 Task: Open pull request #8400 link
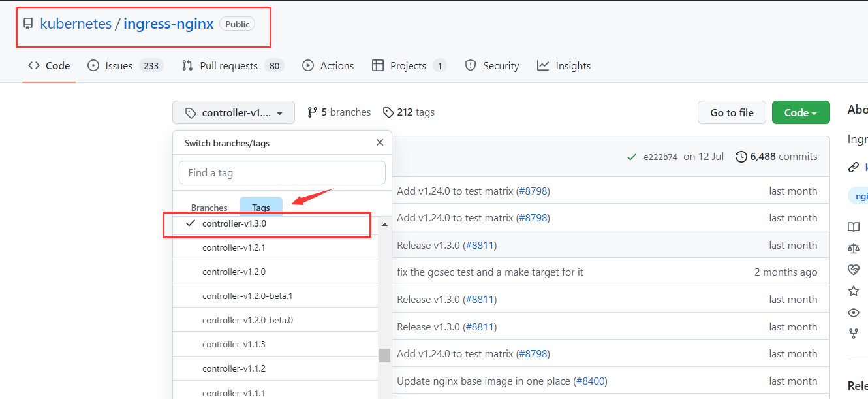click(x=589, y=381)
